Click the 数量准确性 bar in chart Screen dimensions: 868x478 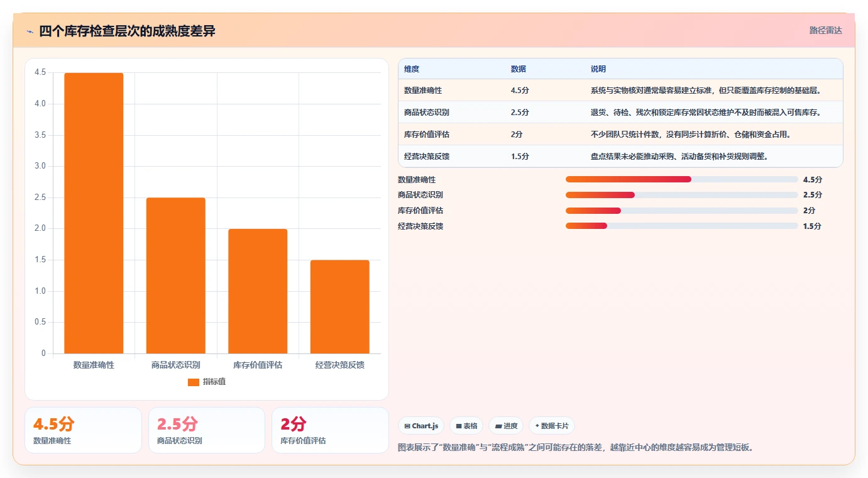tap(94, 213)
